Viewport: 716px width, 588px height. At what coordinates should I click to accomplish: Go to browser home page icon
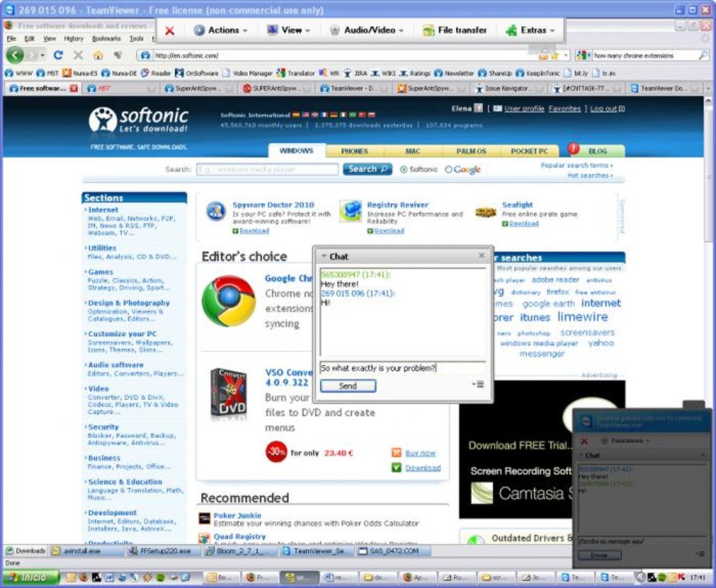tap(98, 55)
